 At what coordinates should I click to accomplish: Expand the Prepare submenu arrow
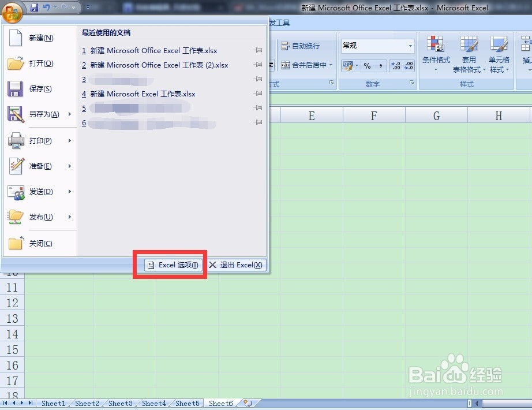click(x=70, y=166)
